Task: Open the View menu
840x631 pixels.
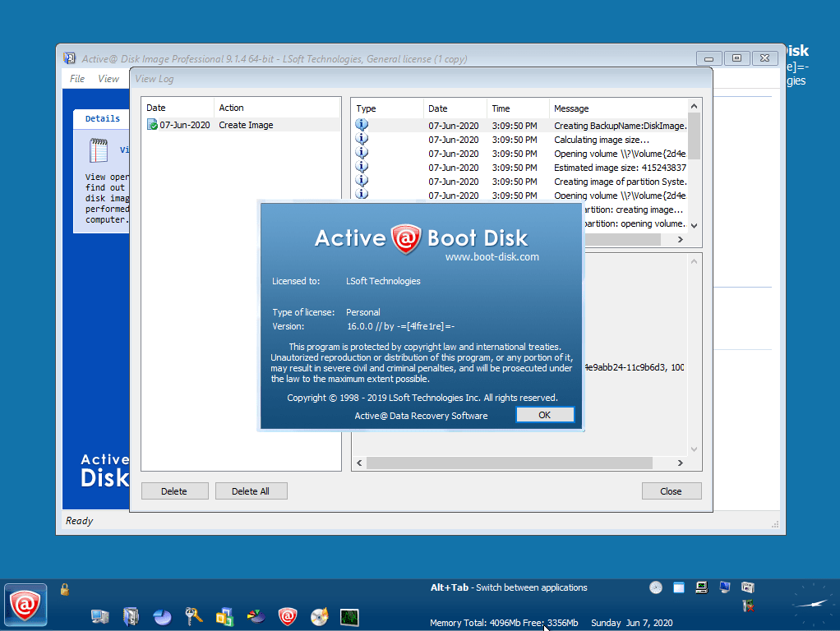Action: (x=108, y=79)
